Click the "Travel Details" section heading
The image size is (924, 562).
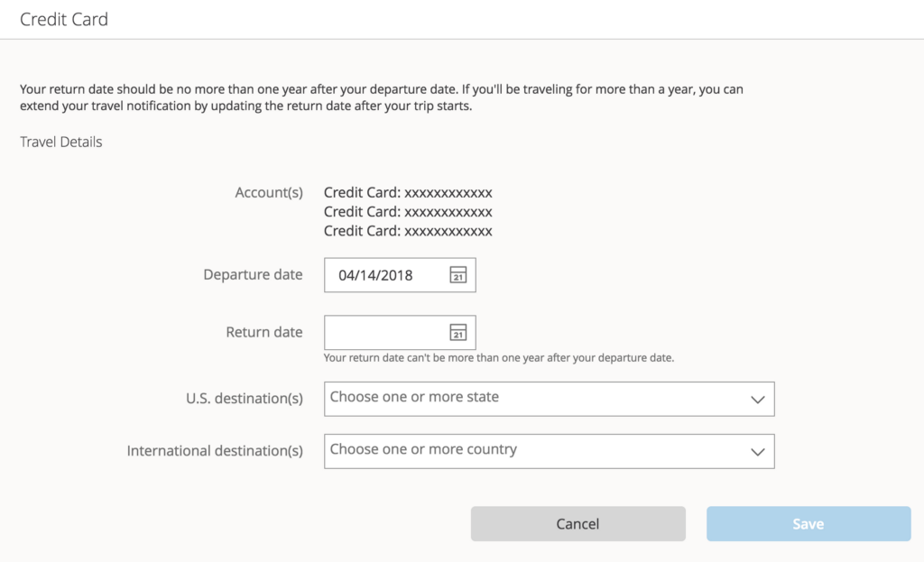point(61,142)
